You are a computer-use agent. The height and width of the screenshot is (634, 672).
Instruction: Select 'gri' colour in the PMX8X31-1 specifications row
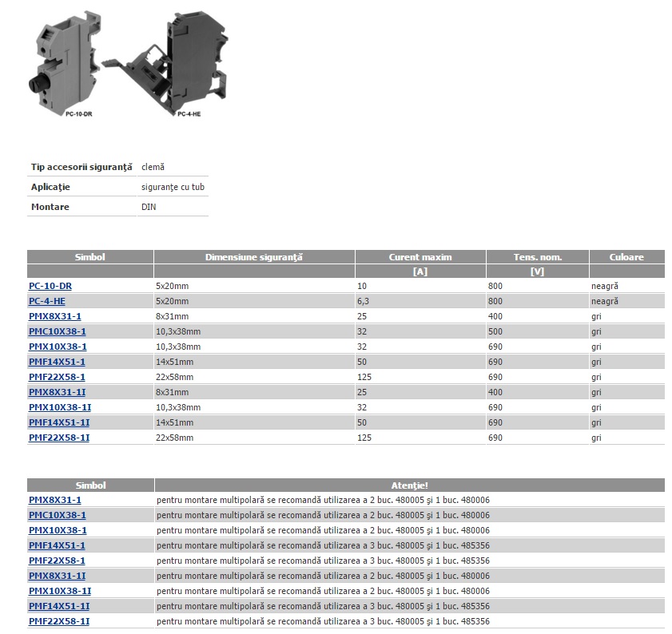point(596,316)
